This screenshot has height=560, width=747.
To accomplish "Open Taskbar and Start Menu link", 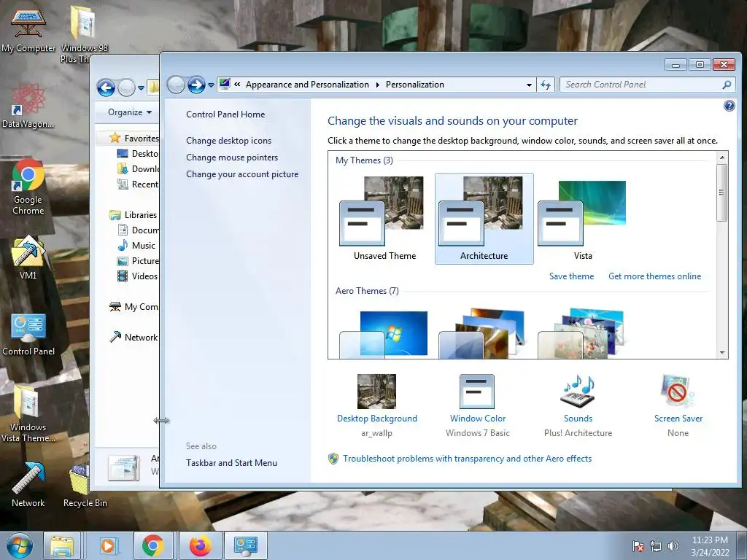I will [x=231, y=463].
